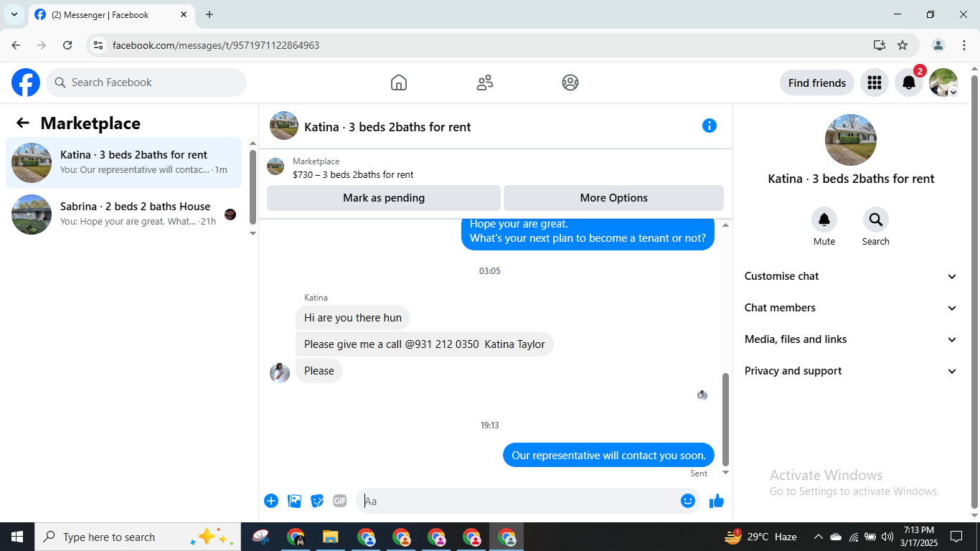The image size is (980, 551).
Task: Click the chat messages scrollbar thumb
Action: pos(725,420)
